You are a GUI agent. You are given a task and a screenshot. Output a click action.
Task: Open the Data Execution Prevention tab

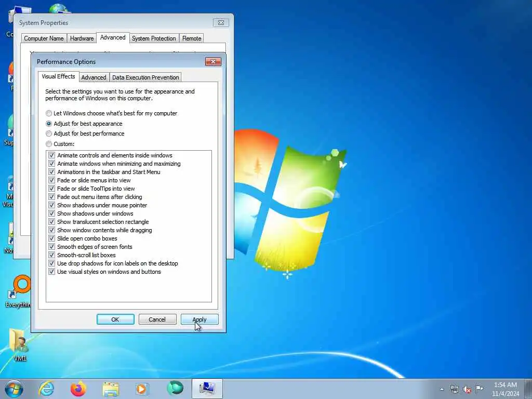pos(145,77)
